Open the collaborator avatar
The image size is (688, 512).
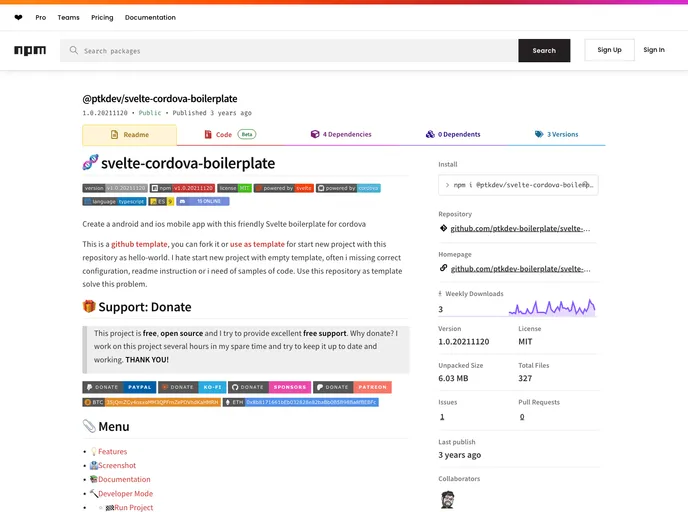447,499
